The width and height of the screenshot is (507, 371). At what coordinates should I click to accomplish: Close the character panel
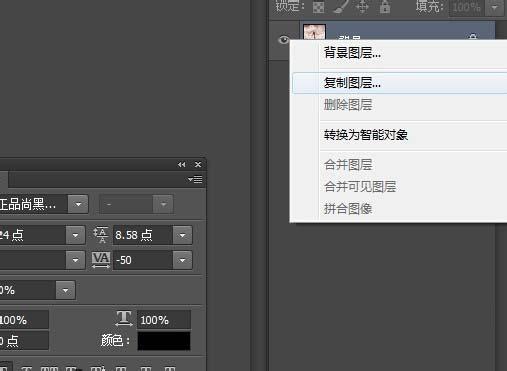coord(198,165)
